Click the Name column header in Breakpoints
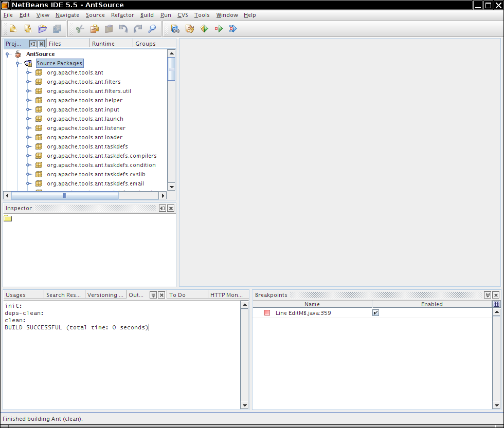The image size is (504, 428). click(312, 304)
